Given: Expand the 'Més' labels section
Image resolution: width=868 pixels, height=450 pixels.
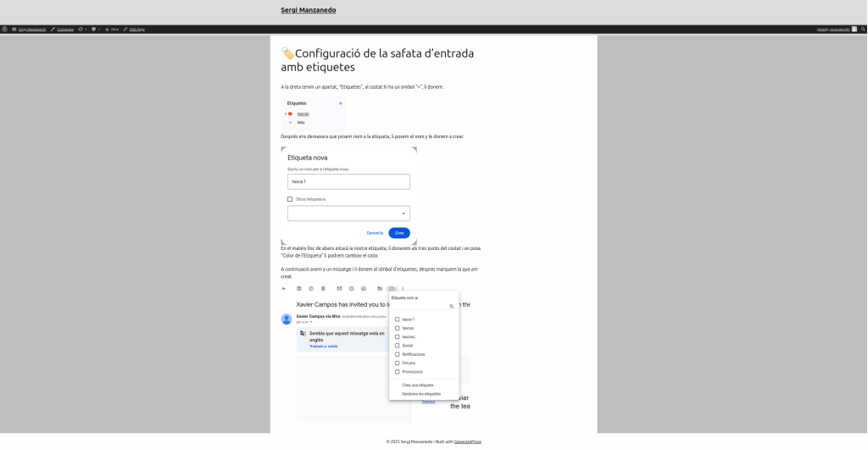Looking at the screenshot, I should [290, 122].
